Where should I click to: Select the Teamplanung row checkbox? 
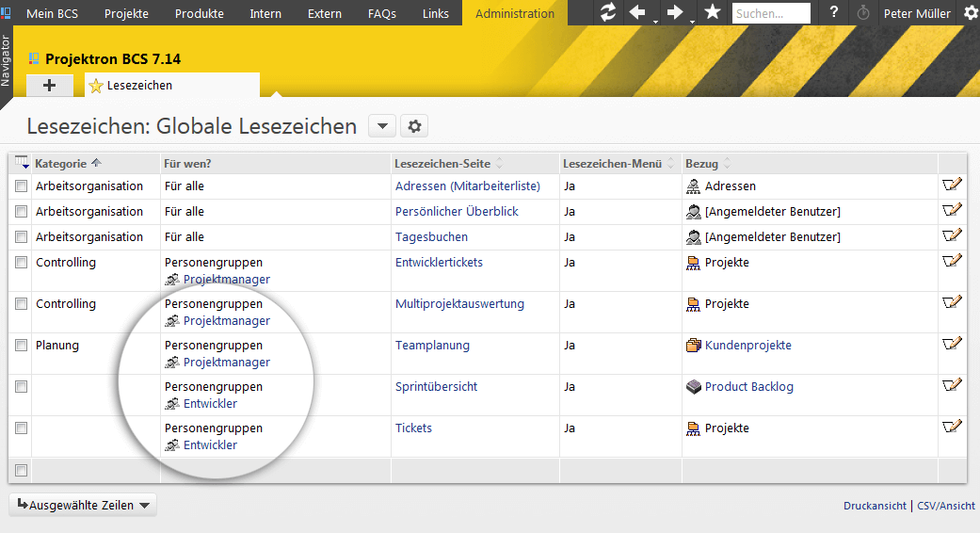tap(22, 346)
